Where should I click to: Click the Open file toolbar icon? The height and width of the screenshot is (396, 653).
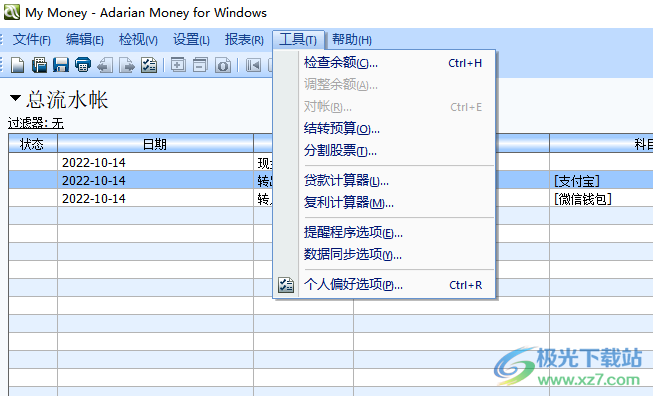[39, 65]
